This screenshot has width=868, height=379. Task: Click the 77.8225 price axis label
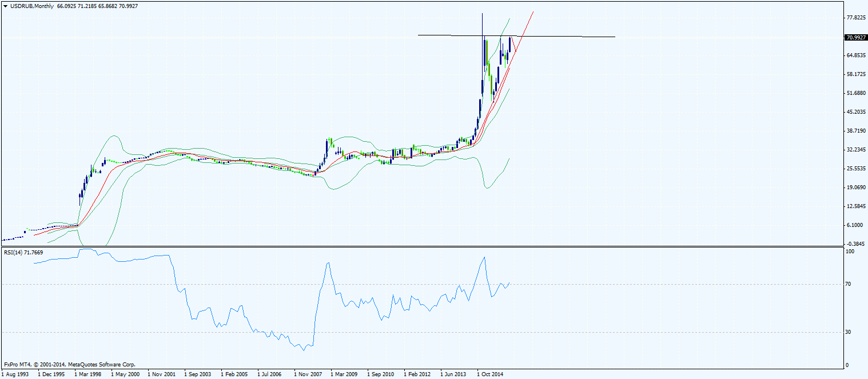click(855, 18)
